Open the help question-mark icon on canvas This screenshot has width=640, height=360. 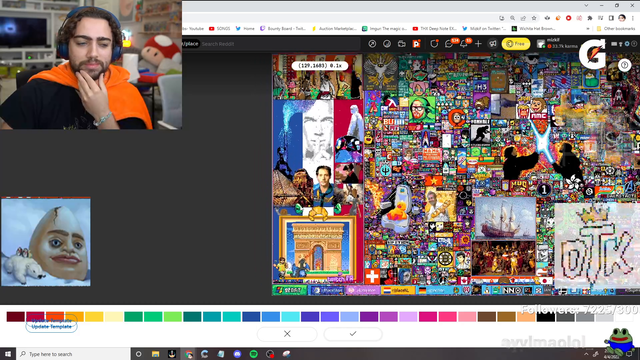point(624,65)
